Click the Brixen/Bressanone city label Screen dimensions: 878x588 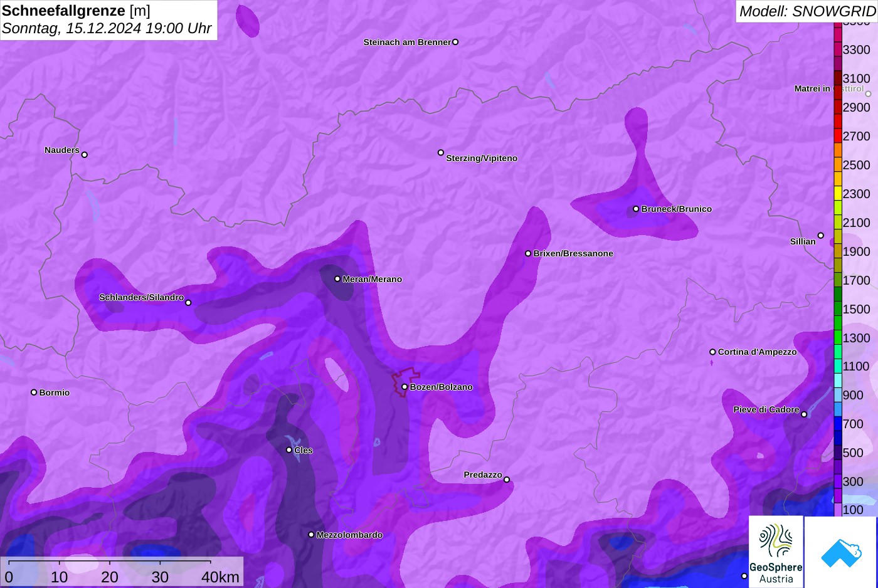coord(573,254)
